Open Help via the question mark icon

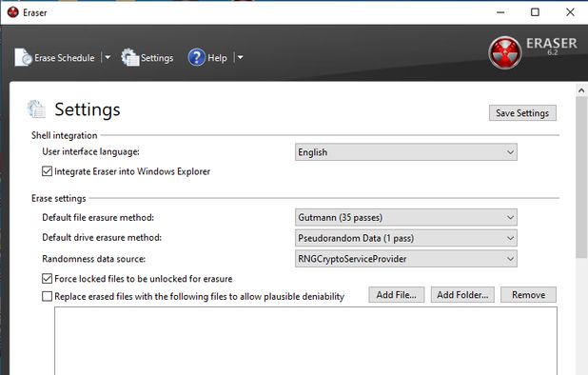pyautogui.click(x=197, y=57)
